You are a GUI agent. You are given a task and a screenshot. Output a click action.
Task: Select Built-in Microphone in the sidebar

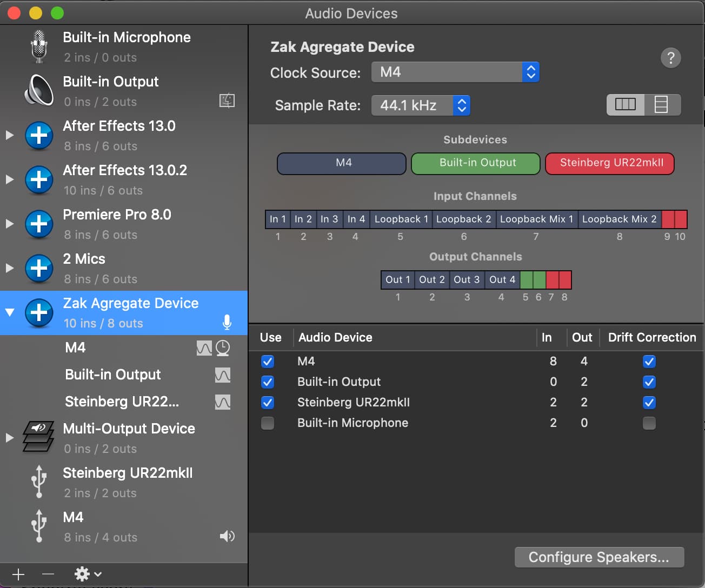click(x=124, y=46)
